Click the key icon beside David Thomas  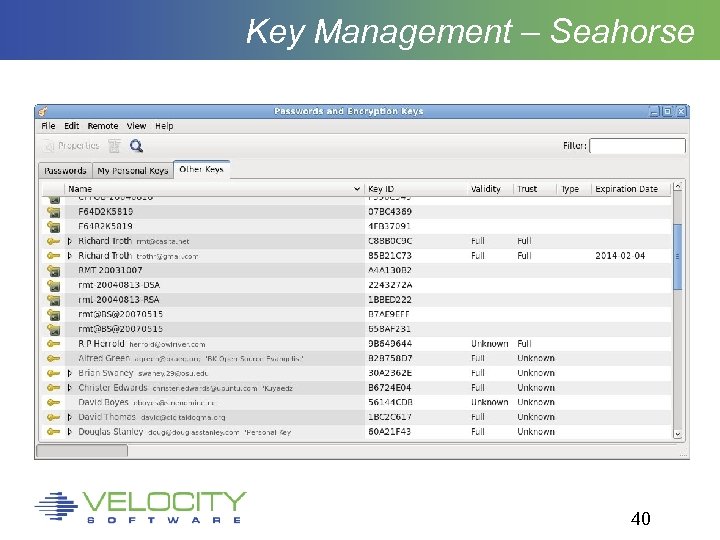(x=53, y=417)
